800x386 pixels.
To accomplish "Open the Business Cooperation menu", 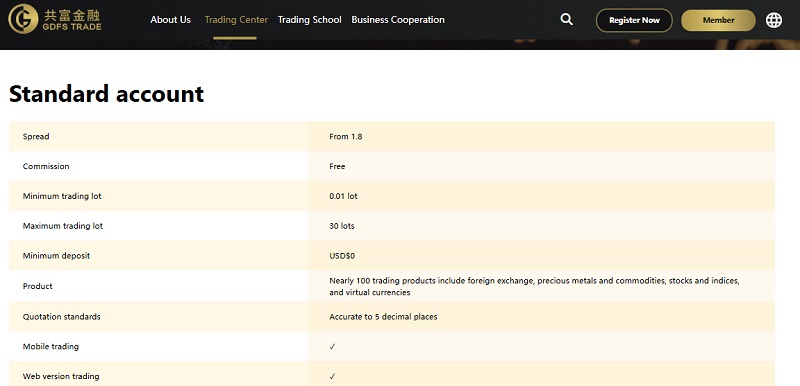I will point(398,20).
